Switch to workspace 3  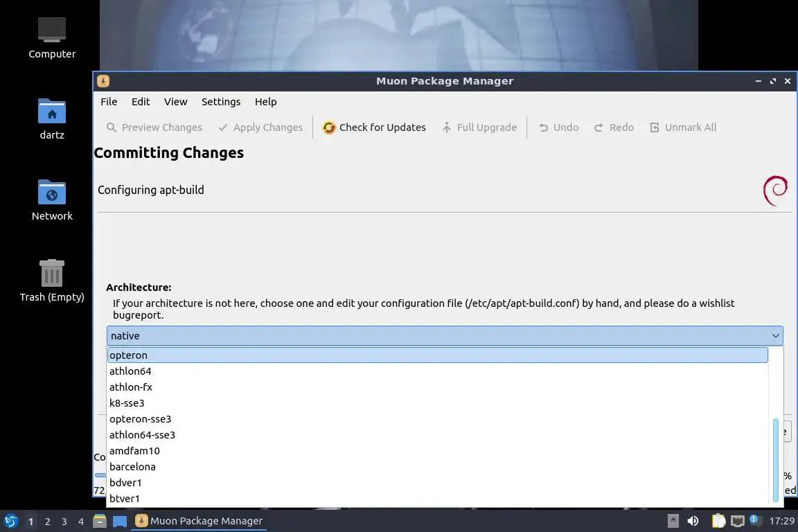64,522
